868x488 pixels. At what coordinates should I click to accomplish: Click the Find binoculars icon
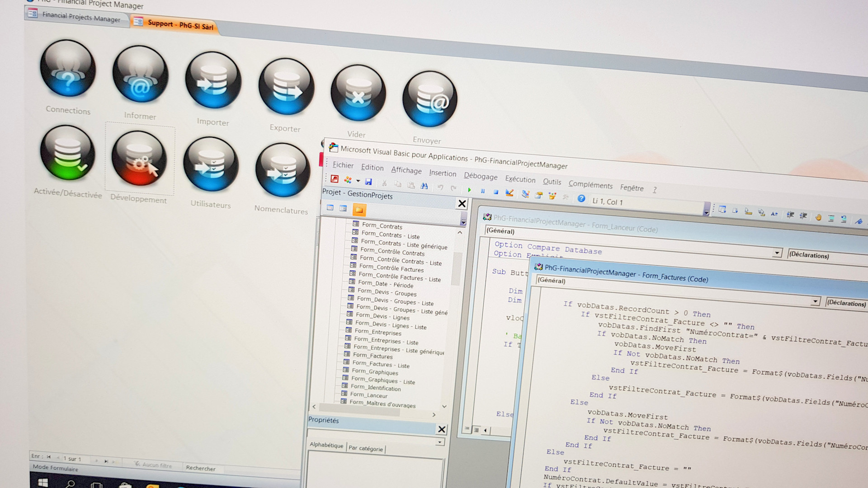424,186
